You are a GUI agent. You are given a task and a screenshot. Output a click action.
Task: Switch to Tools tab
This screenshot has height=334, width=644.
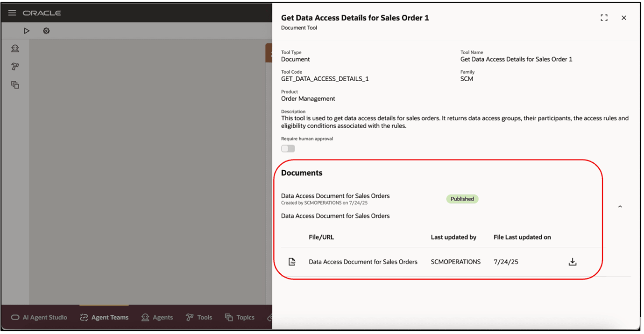[x=199, y=317]
